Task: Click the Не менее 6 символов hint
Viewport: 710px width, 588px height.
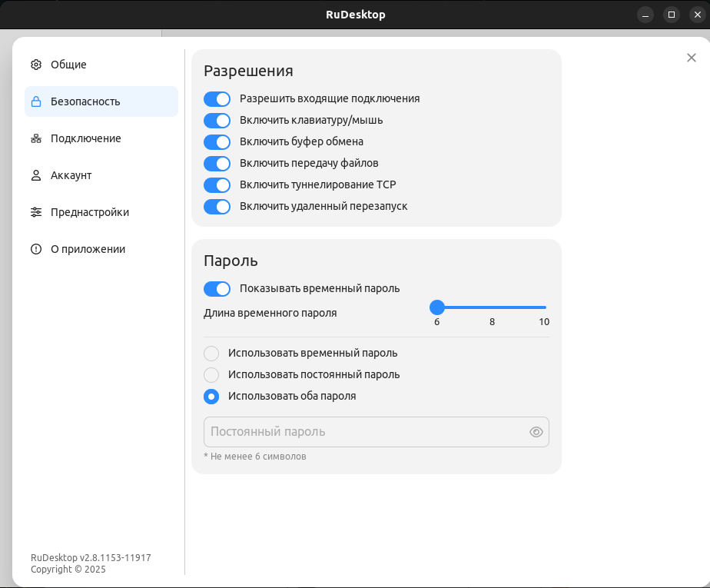Action: pos(255,456)
